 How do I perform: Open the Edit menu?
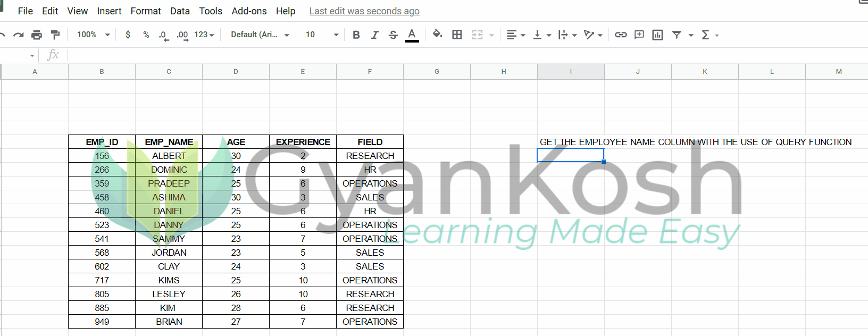click(x=50, y=11)
